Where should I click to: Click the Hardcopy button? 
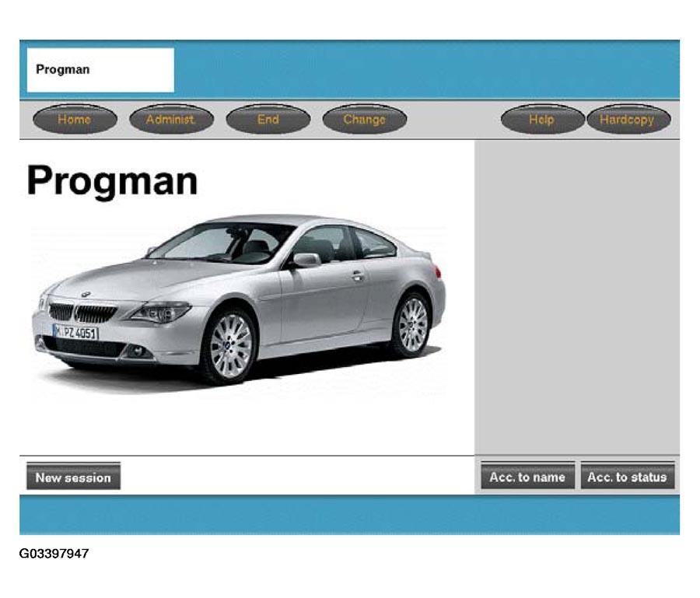[627, 120]
